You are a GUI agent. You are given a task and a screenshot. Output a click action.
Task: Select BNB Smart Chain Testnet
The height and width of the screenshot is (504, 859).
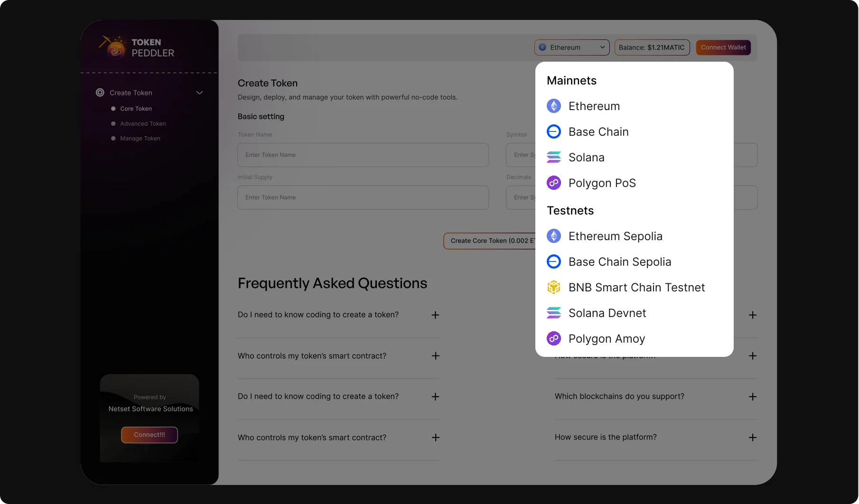635,287
